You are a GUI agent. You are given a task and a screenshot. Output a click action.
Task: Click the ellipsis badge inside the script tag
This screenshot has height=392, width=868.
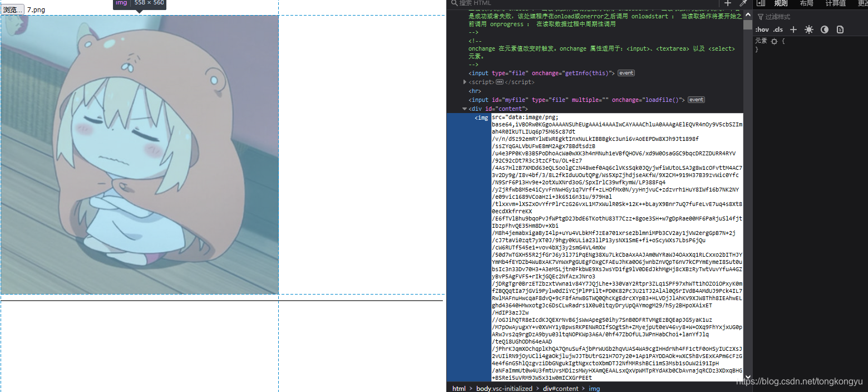(500, 82)
